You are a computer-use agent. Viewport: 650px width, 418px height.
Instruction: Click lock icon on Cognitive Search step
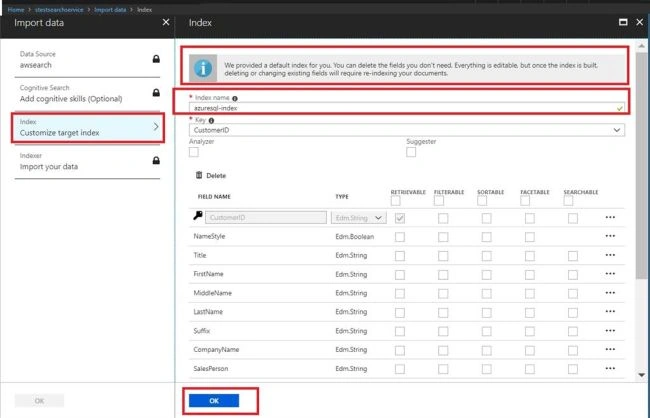(156, 92)
